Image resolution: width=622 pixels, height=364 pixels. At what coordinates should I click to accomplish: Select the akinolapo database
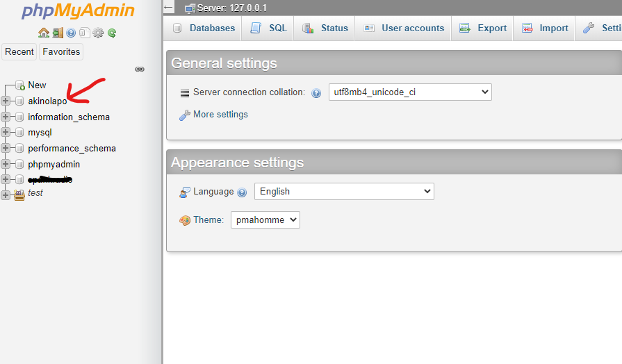(47, 101)
